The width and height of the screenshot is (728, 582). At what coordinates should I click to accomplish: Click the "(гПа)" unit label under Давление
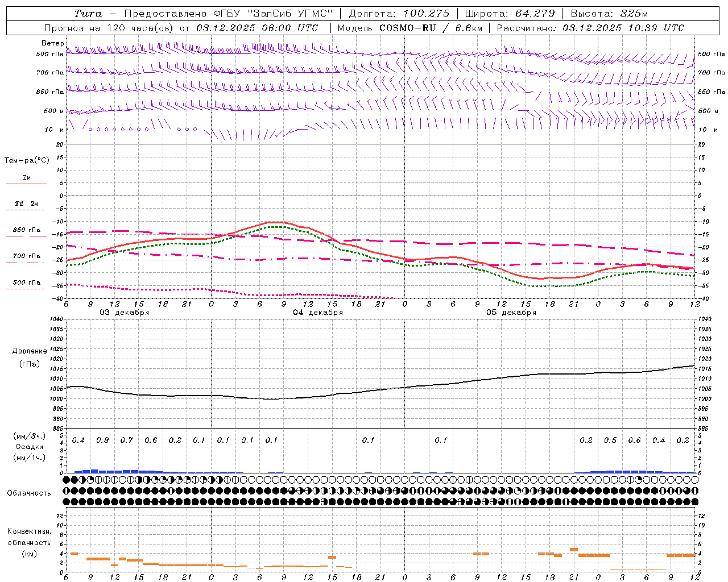30,364
